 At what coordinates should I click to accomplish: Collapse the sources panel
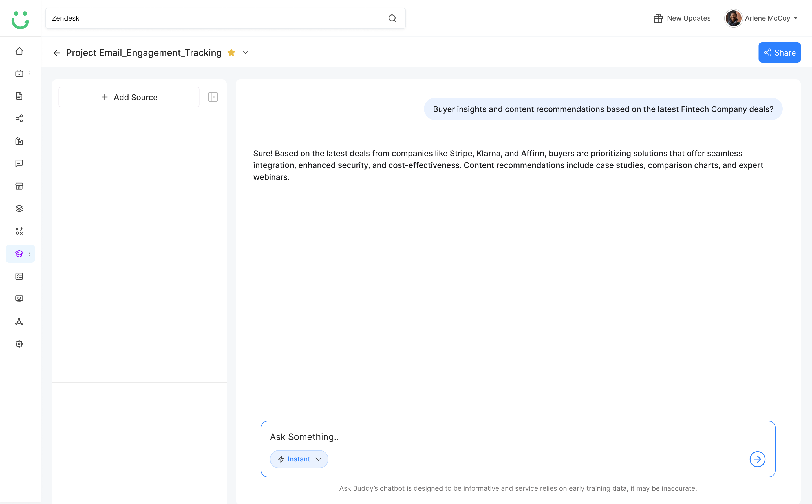coord(213,97)
